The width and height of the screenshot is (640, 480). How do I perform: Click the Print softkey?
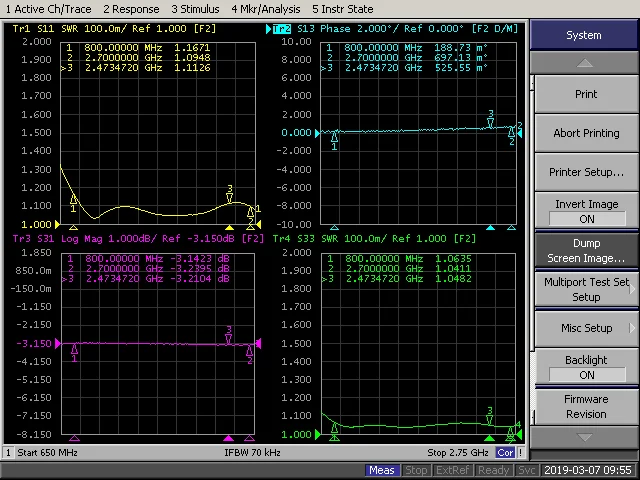(x=587, y=94)
